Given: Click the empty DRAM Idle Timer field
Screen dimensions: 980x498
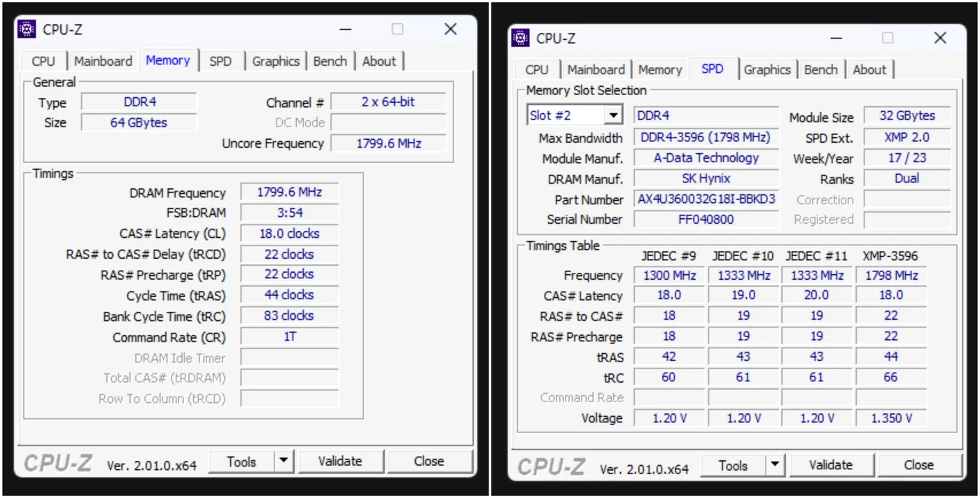Looking at the screenshot, I should coord(289,357).
